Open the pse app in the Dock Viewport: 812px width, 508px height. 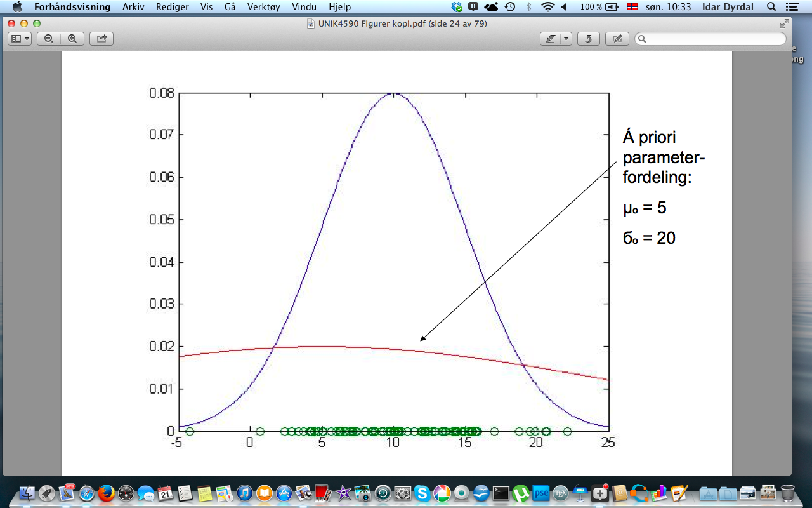point(540,493)
